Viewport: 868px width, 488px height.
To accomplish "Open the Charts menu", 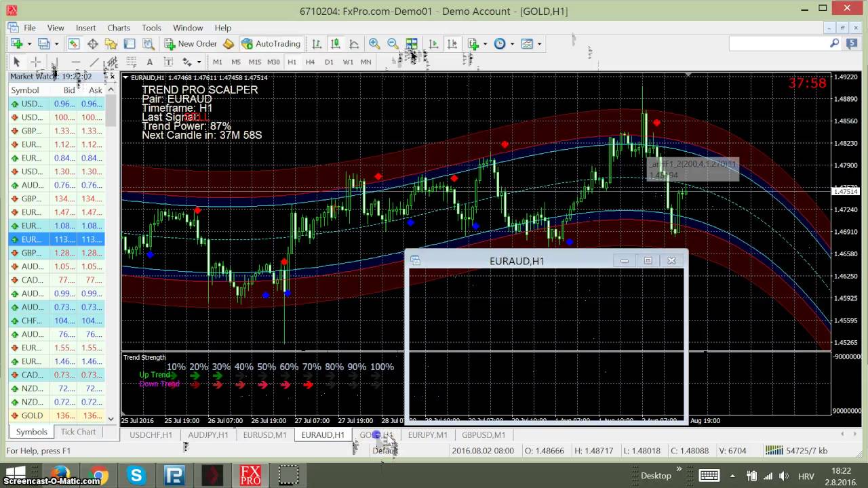I will pos(119,28).
